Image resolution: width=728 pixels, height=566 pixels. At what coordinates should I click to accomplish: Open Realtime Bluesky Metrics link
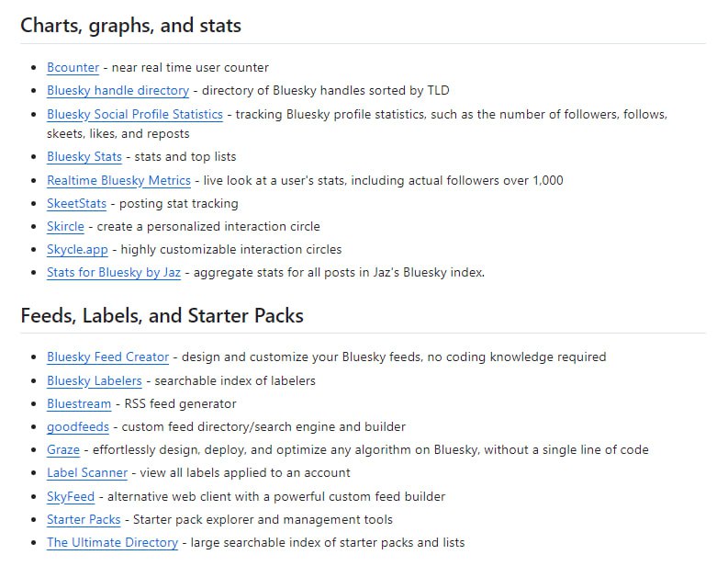tap(118, 180)
